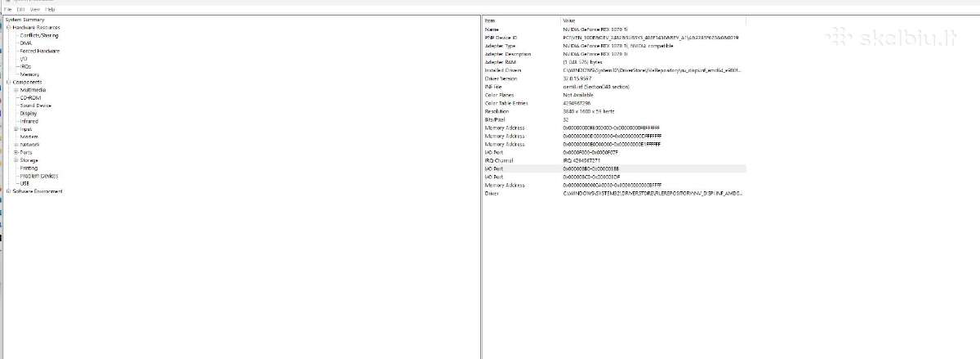Expand the Input node
Viewport: 980px width, 359px height.
click(x=16, y=129)
